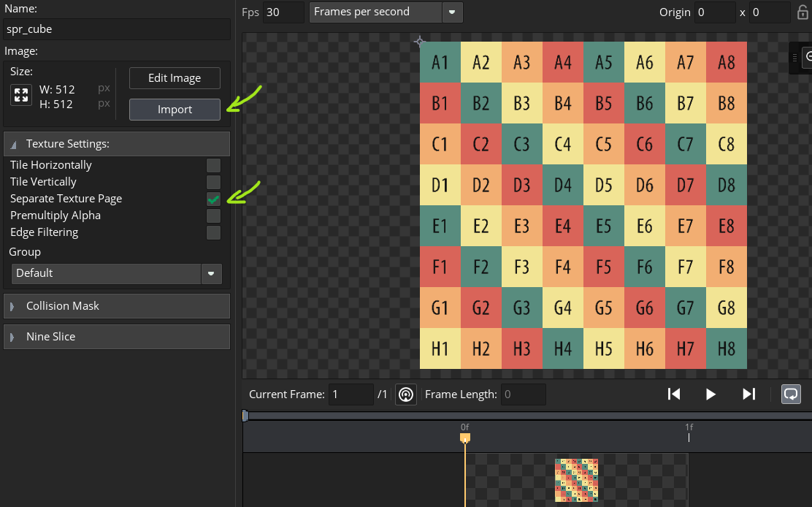Click tile G7 on the sprite
Screen dimensions: 812x507
[686, 308]
